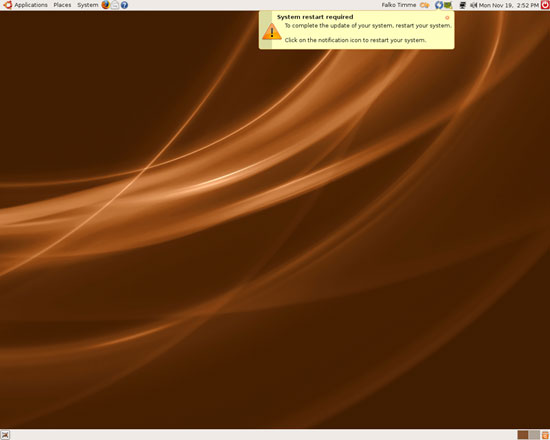
Task: Open the clock calendar Mon Nov 19
Action: 509,5
